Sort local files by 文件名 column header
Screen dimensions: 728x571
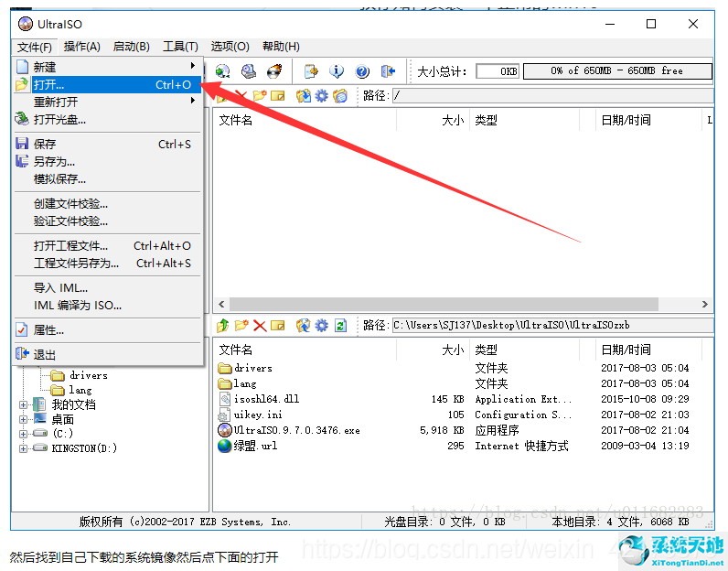pyautogui.click(x=236, y=350)
